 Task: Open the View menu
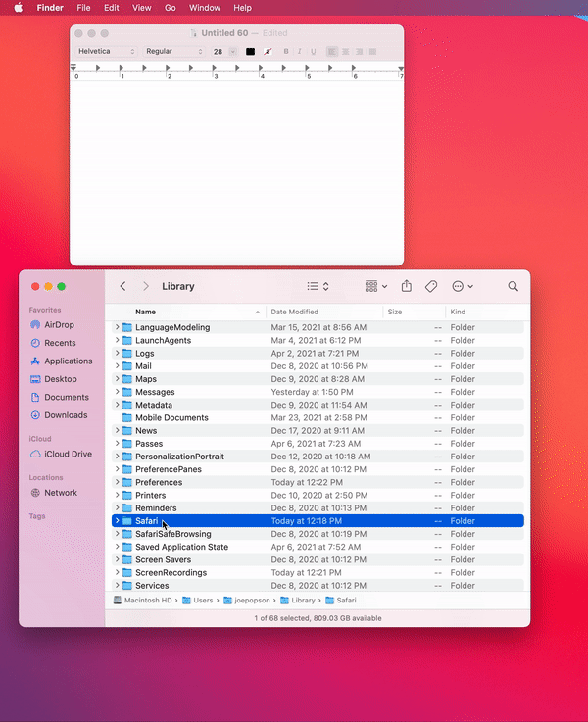(x=141, y=8)
